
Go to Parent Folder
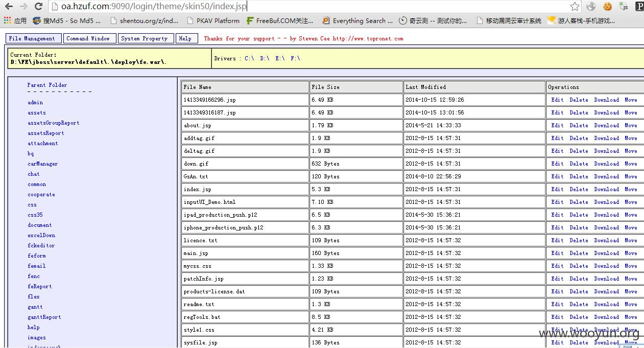click(x=47, y=85)
